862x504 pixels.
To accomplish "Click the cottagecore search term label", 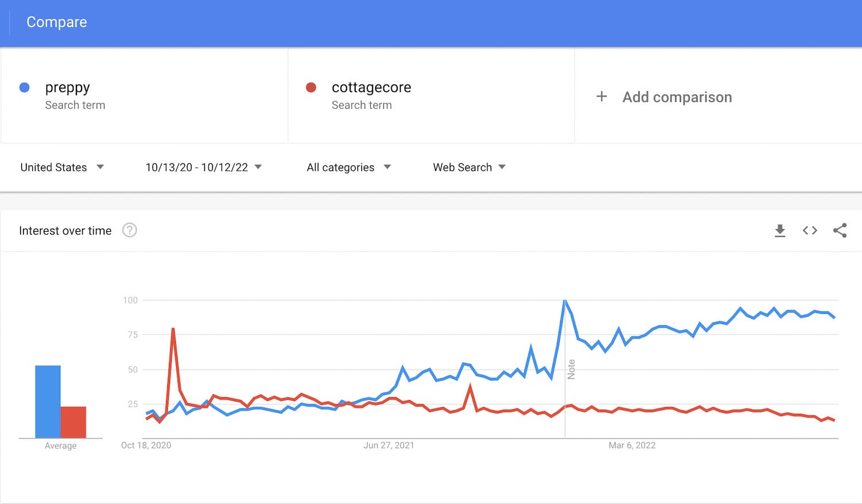I will tap(371, 87).
